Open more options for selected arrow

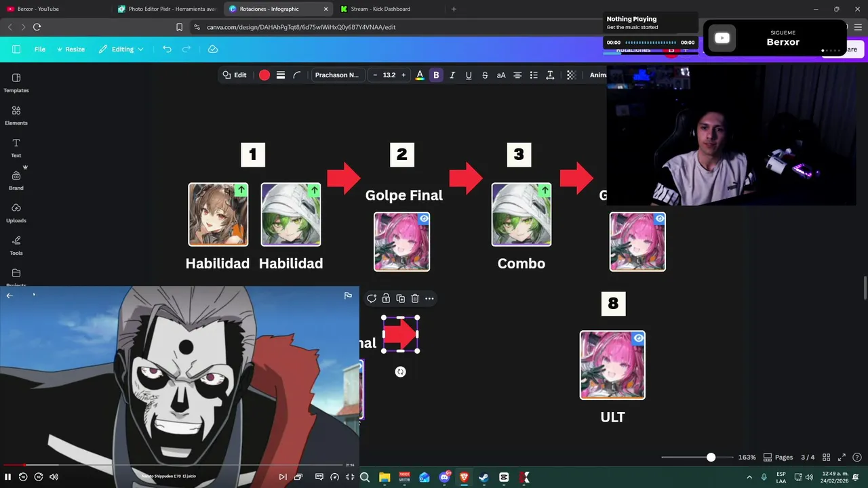429,298
